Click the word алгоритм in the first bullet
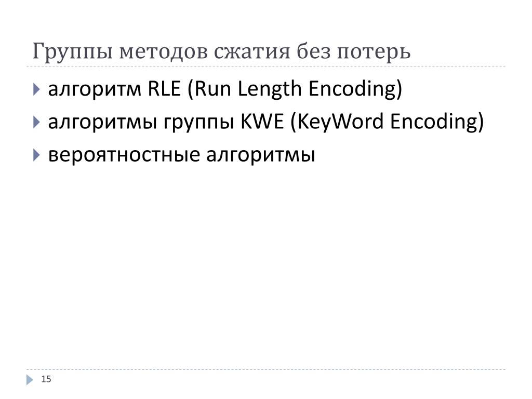 click(x=95, y=90)
